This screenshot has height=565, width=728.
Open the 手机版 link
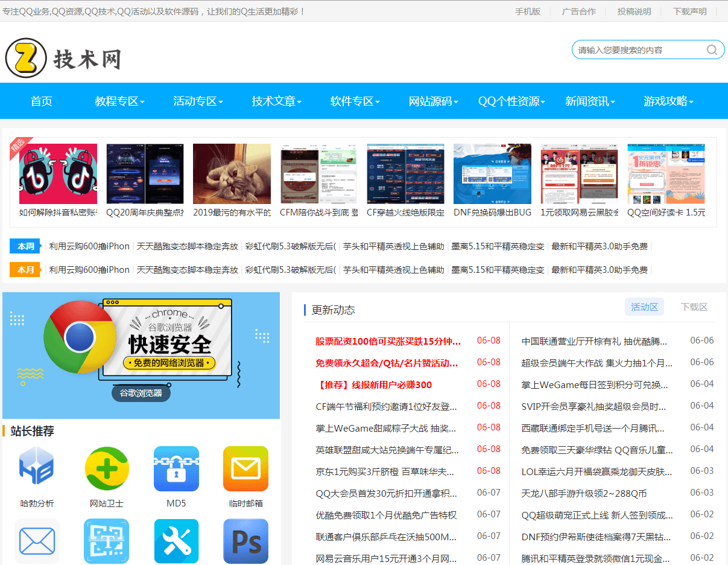coord(528,11)
